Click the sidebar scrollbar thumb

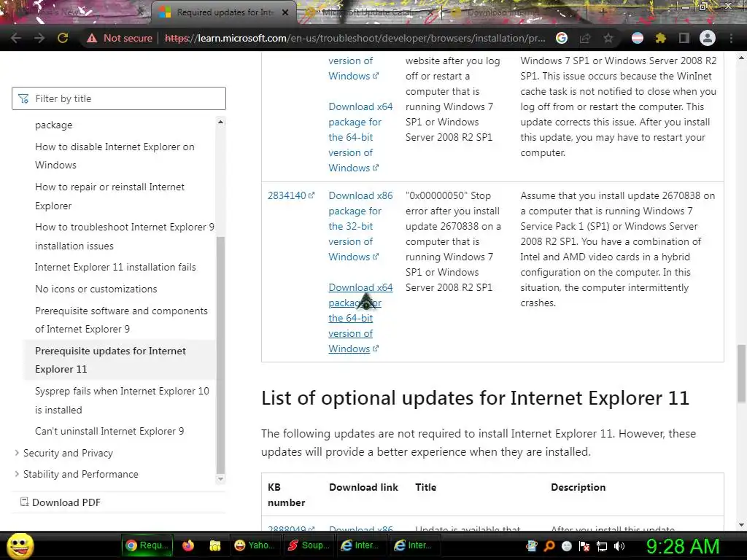click(x=220, y=355)
